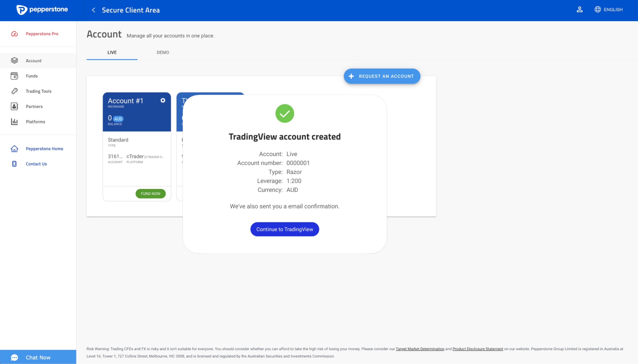
Task: Click Continue to TradingView button
Action: pyautogui.click(x=285, y=229)
